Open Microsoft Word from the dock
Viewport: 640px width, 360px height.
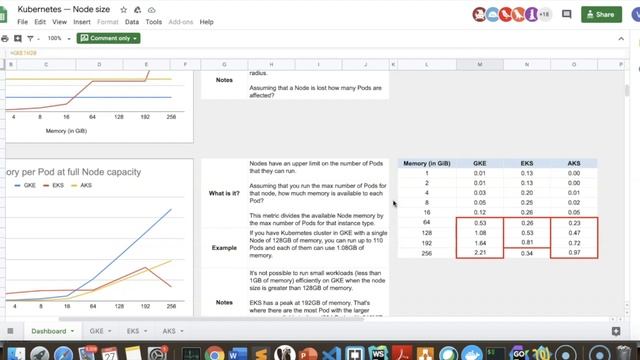(238, 353)
